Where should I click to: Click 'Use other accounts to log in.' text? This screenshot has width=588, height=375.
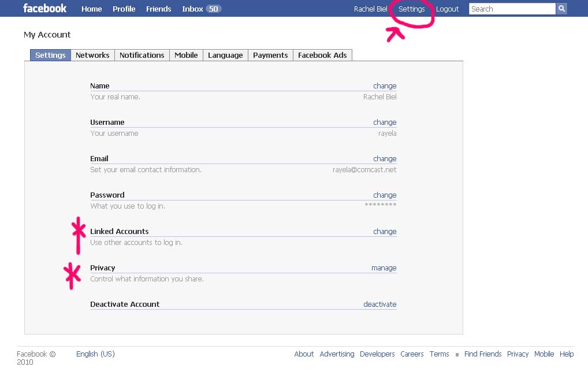tap(136, 242)
